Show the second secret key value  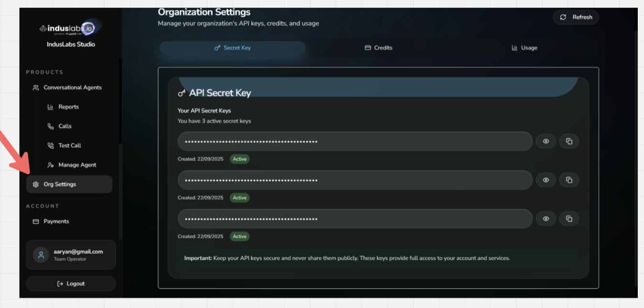coord(545,180)
